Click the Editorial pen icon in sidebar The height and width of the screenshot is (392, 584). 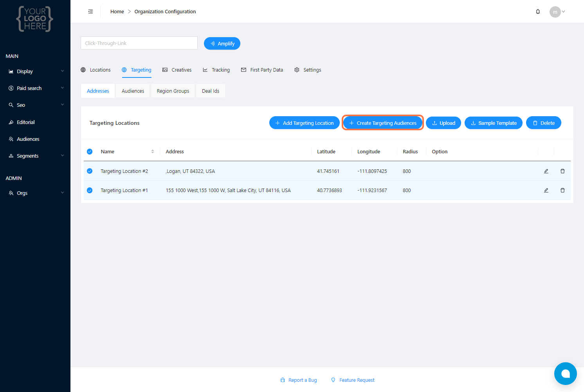(x=11, y=122)
